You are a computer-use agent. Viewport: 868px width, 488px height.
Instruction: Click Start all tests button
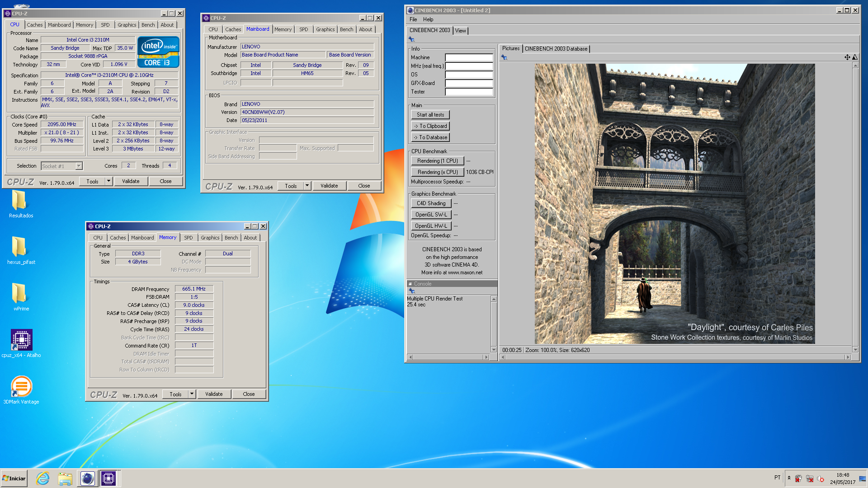point(430,115)
